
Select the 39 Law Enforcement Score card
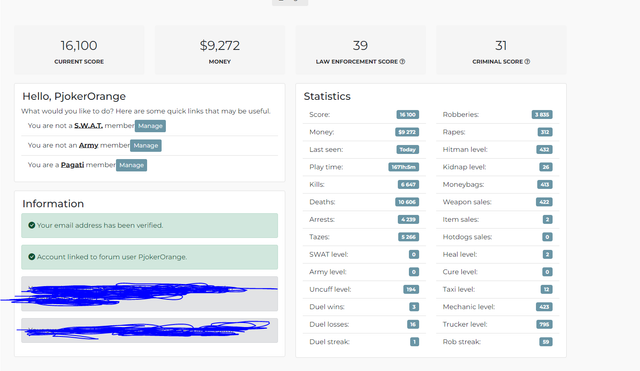coord(360,50)
